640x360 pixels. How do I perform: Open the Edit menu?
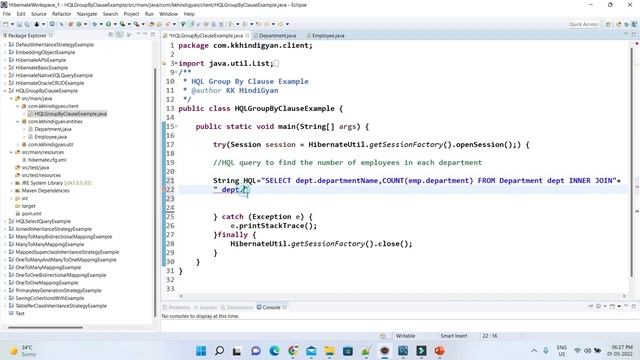[21, 14]
